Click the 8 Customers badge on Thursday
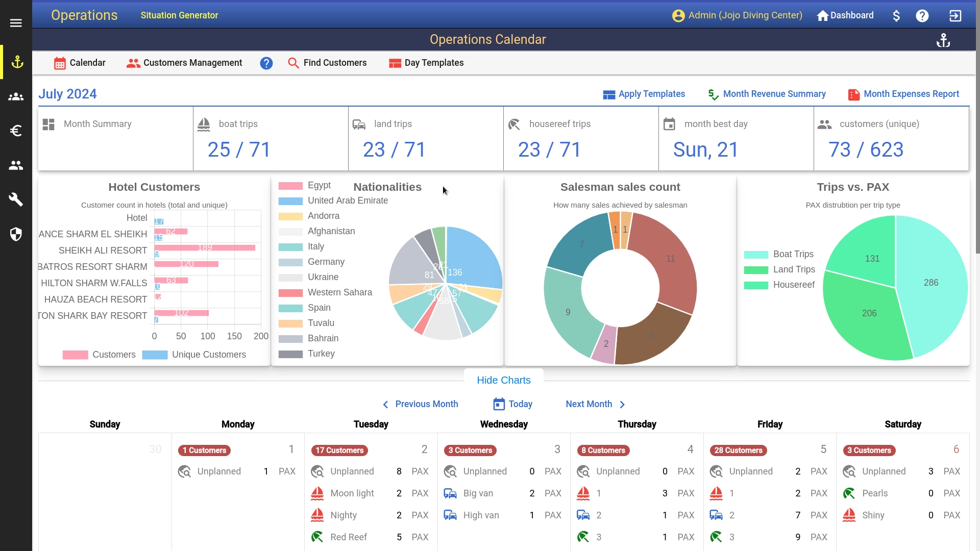980x551 pixels. pyautogui.click(x=603, y=451)
